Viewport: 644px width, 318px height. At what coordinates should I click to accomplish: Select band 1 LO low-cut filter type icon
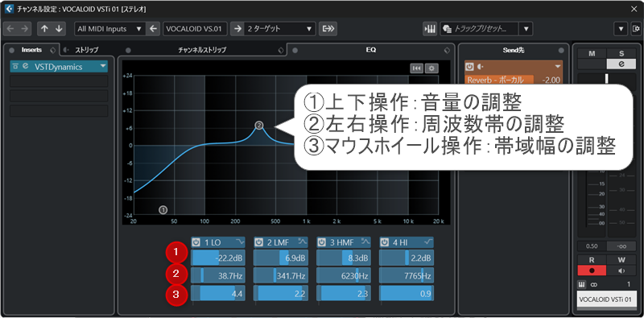tap(239, 242)
